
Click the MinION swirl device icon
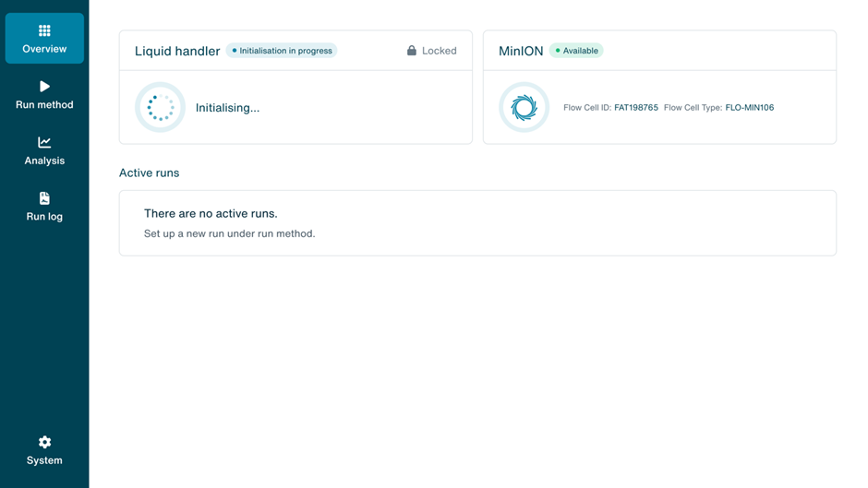pyautogui.click(x=524, y=107)
